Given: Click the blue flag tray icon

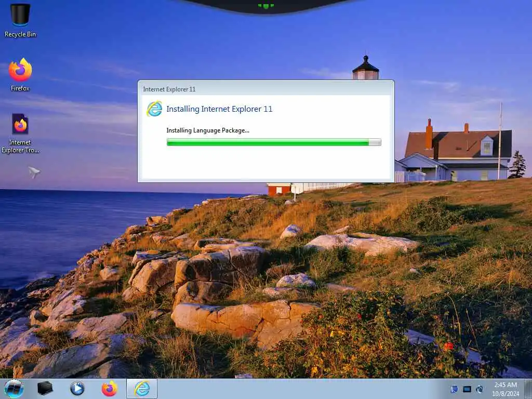Looking at the screenshot, I should 454,389.
